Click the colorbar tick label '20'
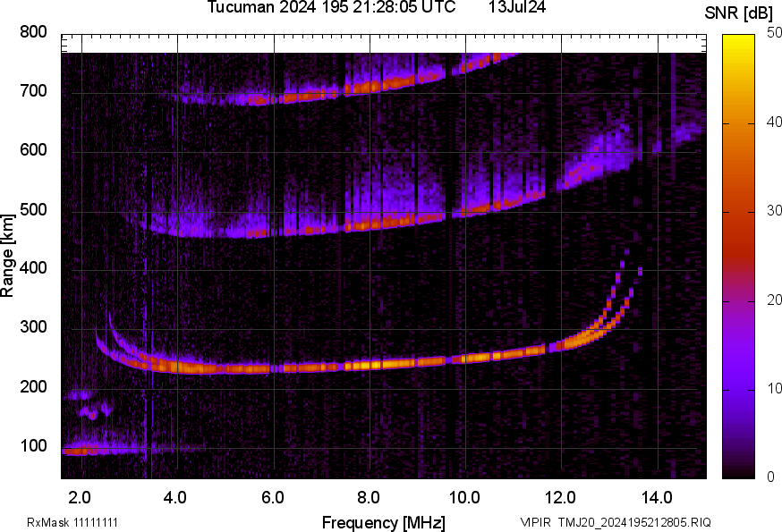 click(774, 300)
